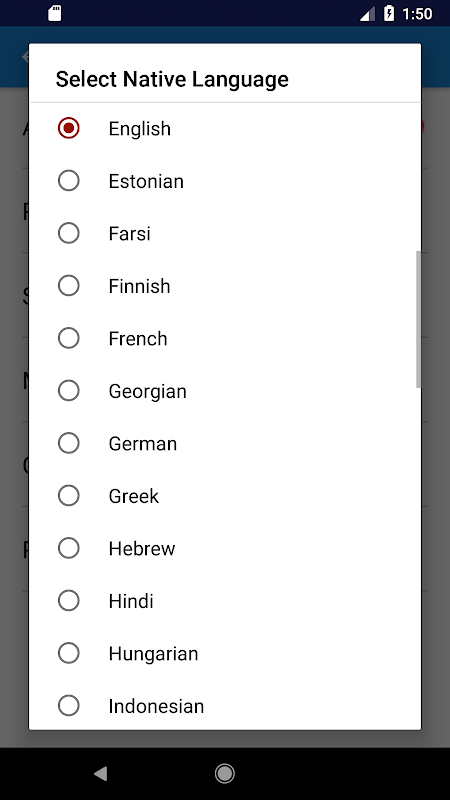
Task: Select the English radio button
Action: coord(224,128)
